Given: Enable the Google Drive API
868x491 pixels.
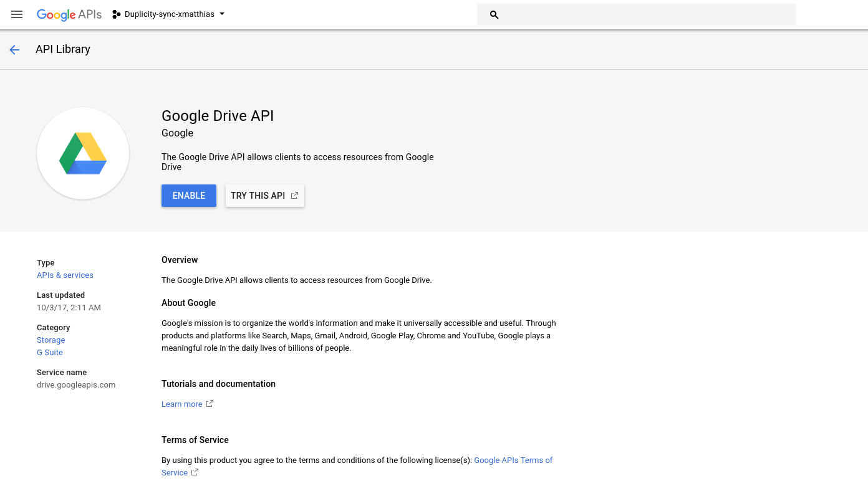Looking at the screenshot, I should click(189, 196).
